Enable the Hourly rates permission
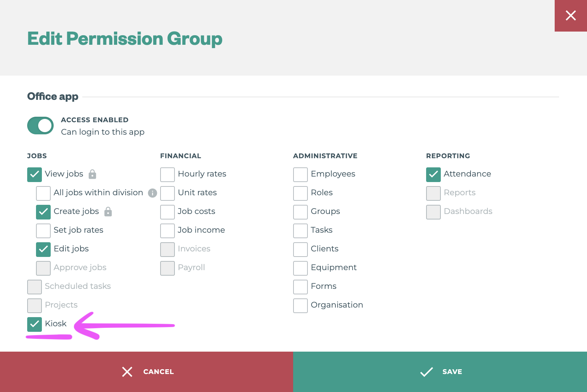587x392 pixels. click(168, 174)
